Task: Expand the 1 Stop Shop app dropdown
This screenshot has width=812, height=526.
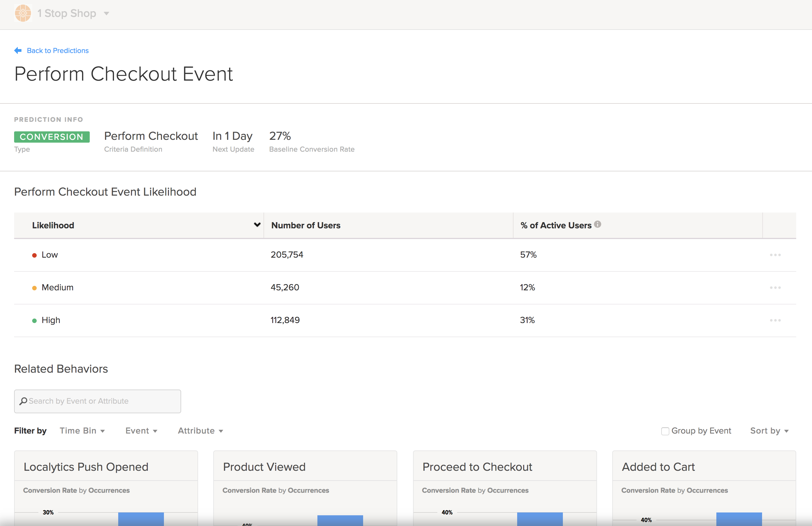Action: point(106,14)
